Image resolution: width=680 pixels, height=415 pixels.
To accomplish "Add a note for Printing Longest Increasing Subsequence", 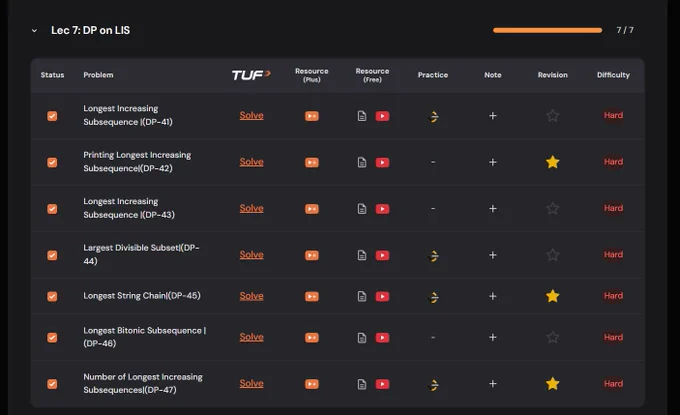I will coord(493,162).
